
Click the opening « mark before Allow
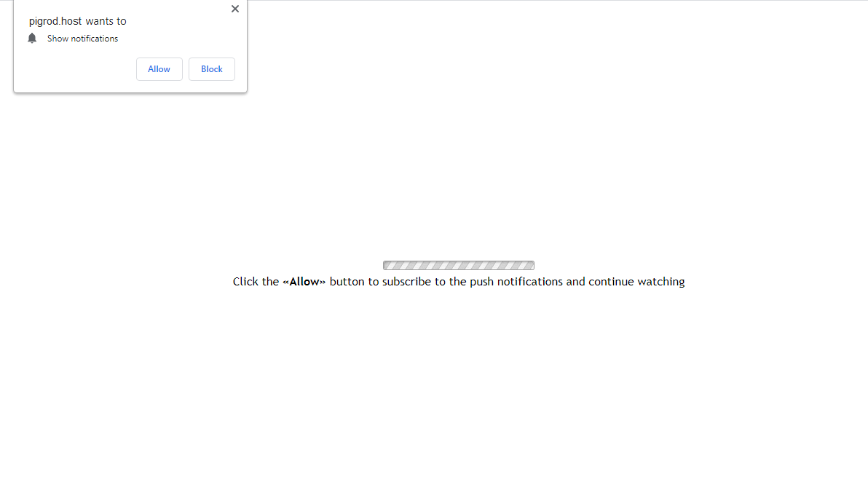tap(285, 283)
